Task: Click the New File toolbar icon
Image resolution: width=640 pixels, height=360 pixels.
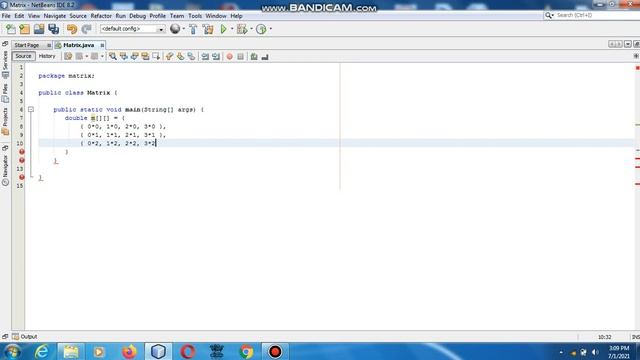Action: pyautogui.click(x=11, y=29)
